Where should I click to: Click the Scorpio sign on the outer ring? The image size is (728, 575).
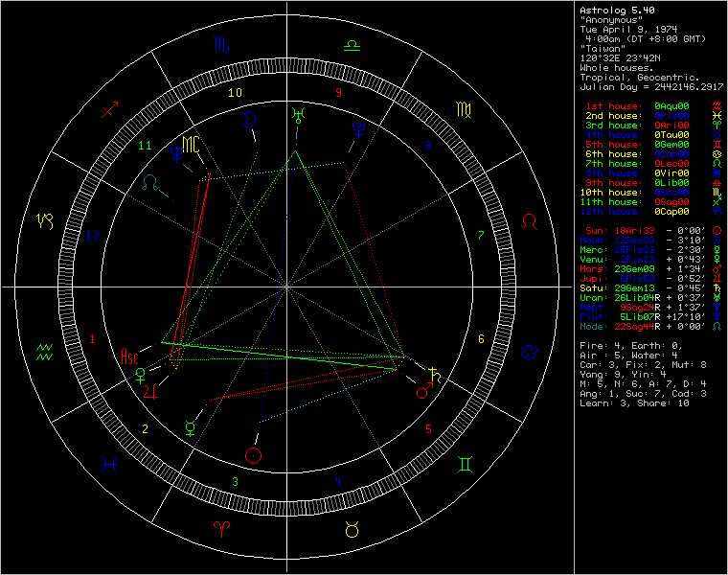tap(220, 44)
